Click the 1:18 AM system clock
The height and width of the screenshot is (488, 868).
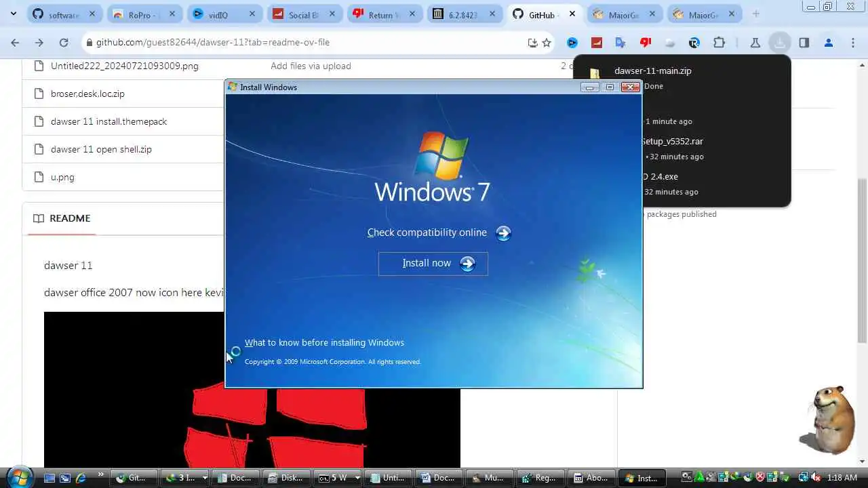[842, 478]
